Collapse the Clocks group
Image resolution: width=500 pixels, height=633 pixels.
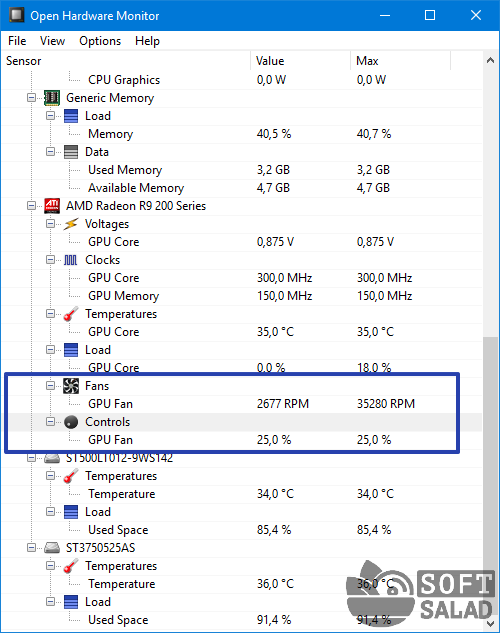[x=50, y=260]
